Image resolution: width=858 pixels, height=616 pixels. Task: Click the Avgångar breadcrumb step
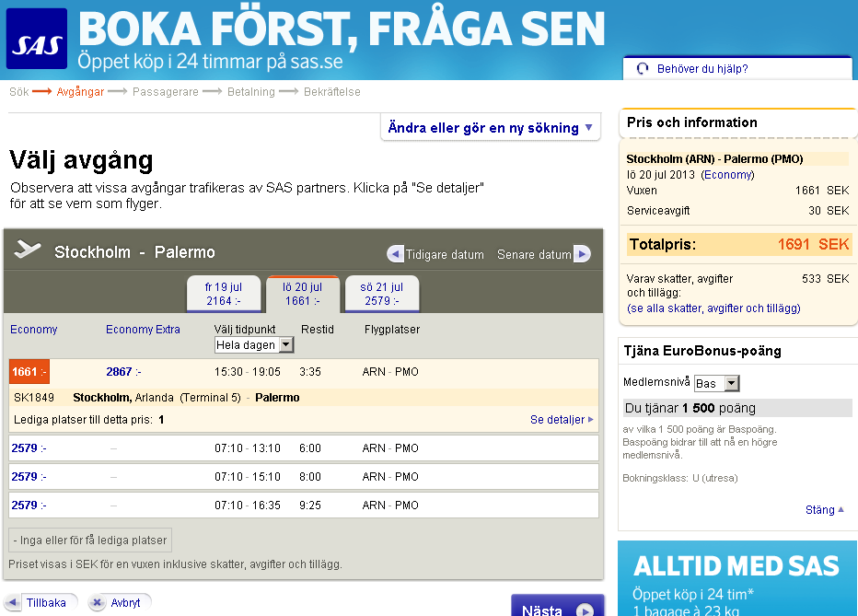coord(80,91)
